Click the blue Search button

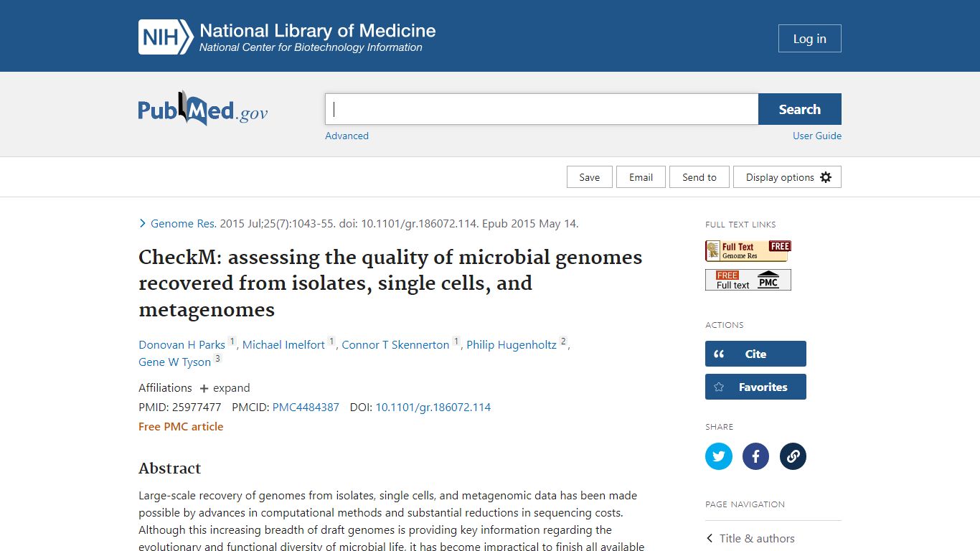[800, 109]
